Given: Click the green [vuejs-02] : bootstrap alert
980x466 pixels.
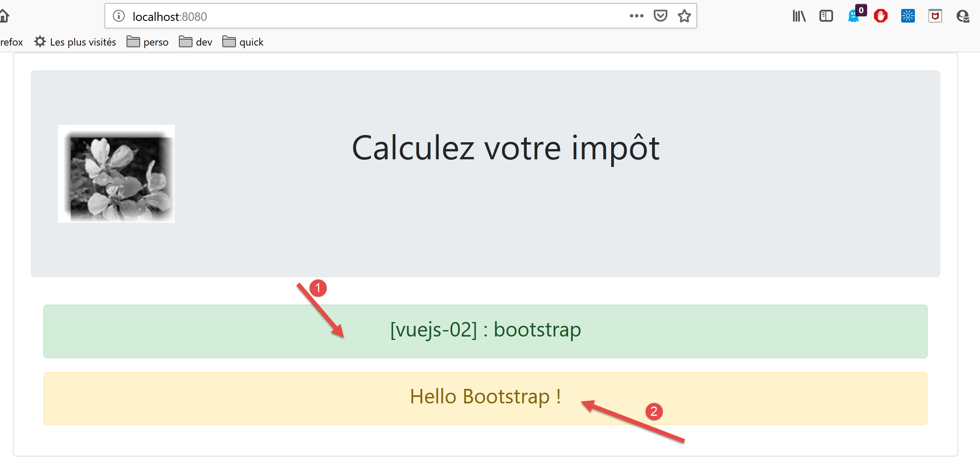Looking at the screenshot, I should pyautogui.click(x=485, y=331).
